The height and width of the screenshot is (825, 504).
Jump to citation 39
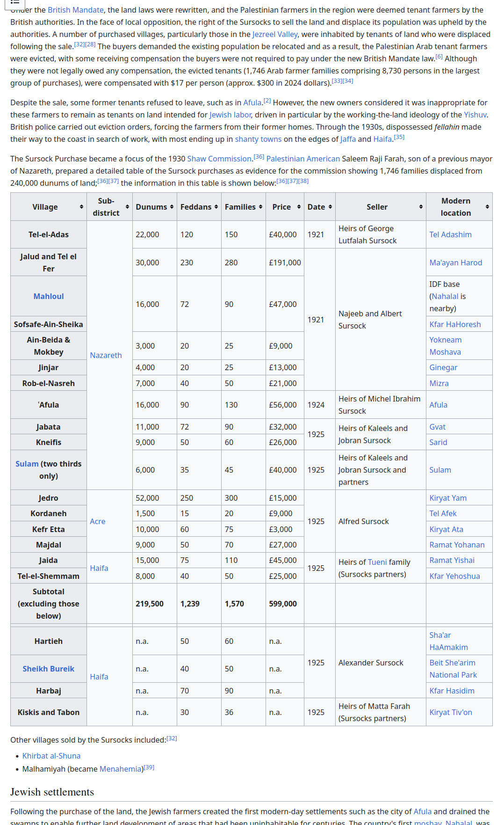pos(149,767)
